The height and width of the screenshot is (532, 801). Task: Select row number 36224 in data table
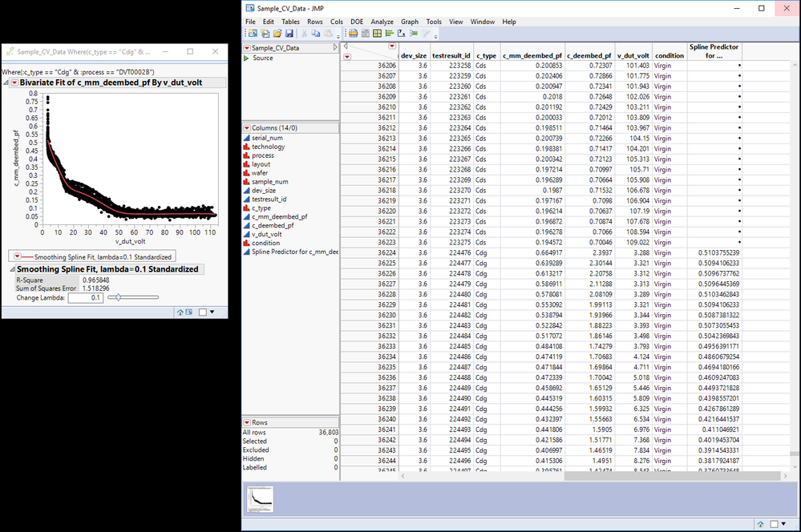386,252
